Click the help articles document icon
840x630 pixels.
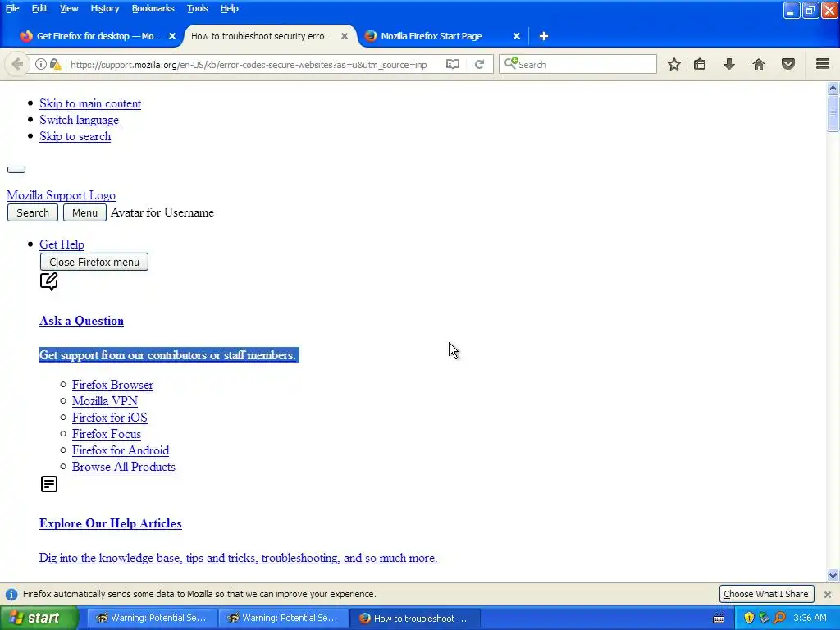point(48,484)
